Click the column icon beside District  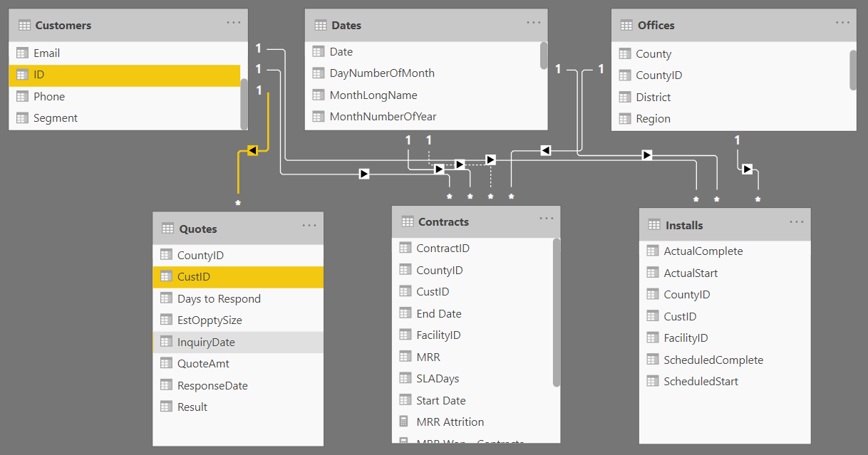click(x=625, y=97)
